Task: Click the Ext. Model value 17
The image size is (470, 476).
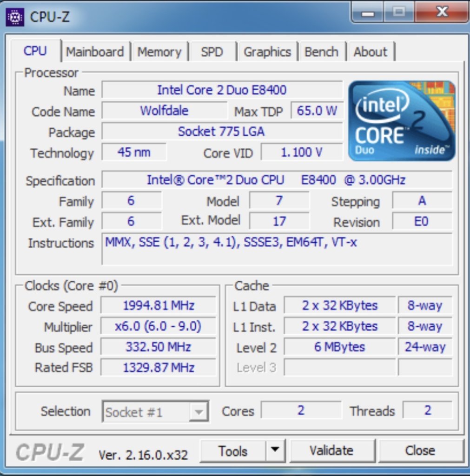Action: [279, 221]
